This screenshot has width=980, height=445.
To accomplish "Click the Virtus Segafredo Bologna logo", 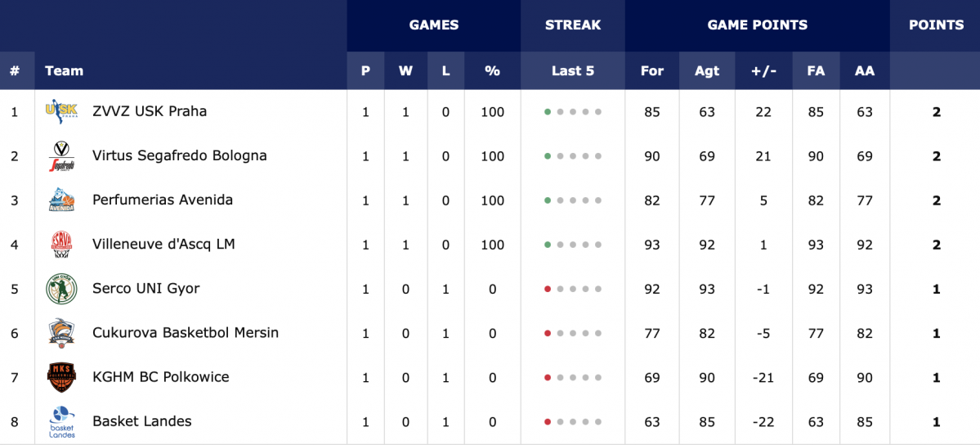I will tap(62, 156).
